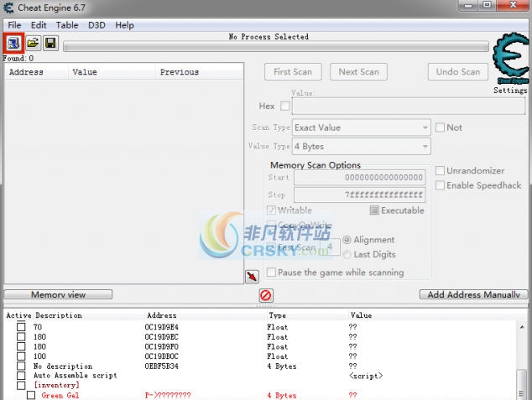The image size is (532, 400).
Task: Close the Cheat Engine window
Action: [513, 5]
